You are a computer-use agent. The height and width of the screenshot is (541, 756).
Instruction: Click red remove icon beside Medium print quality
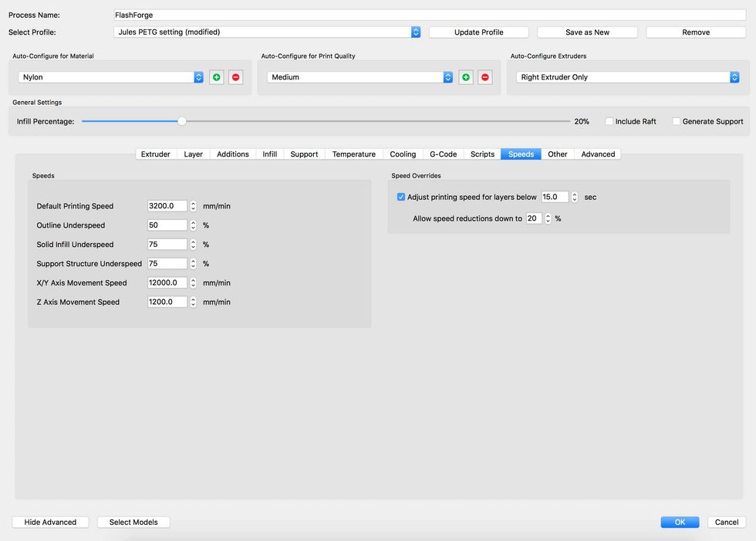(x=484, y=77)
